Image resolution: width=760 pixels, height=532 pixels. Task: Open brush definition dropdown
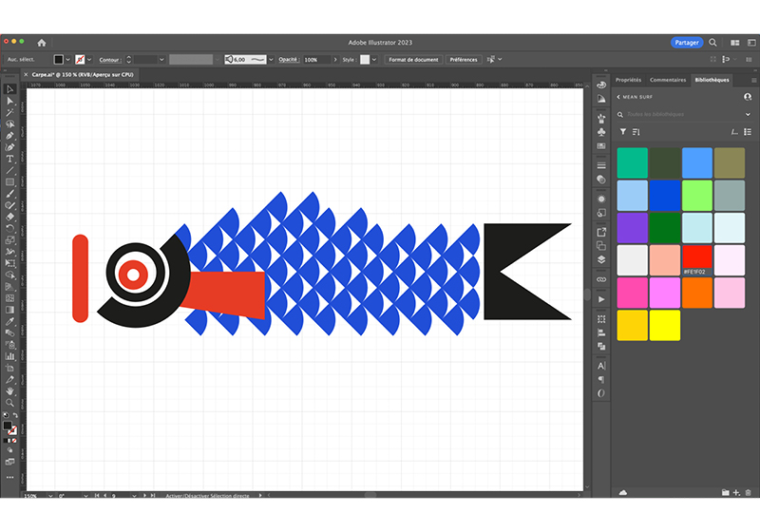pos(271,60)
